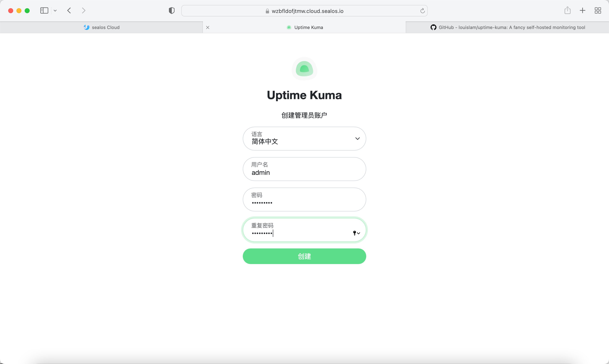Switch to the GitHub uptime-kuma tab
Screen dimensions: 609x364
tap(507, 27)
